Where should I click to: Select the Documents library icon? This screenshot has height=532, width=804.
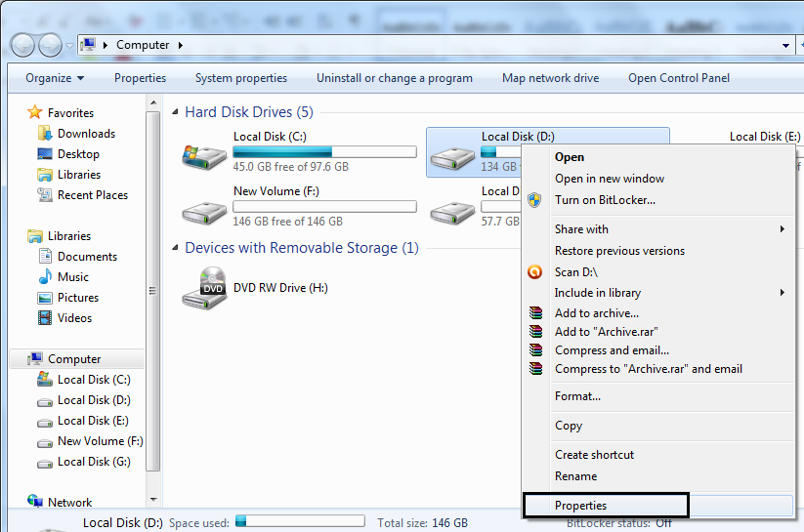pyautogui.click(x=45, y=256)
